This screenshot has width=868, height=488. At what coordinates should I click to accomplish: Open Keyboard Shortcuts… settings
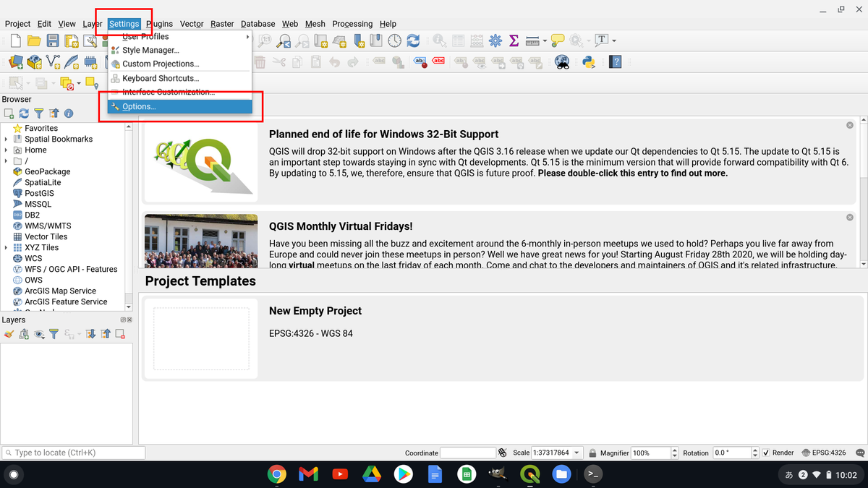point(179,78)
